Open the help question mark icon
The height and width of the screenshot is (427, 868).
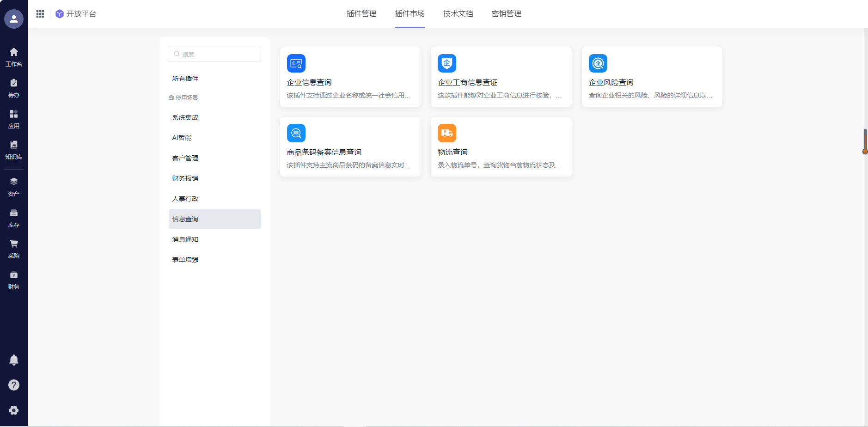(14, 385)
